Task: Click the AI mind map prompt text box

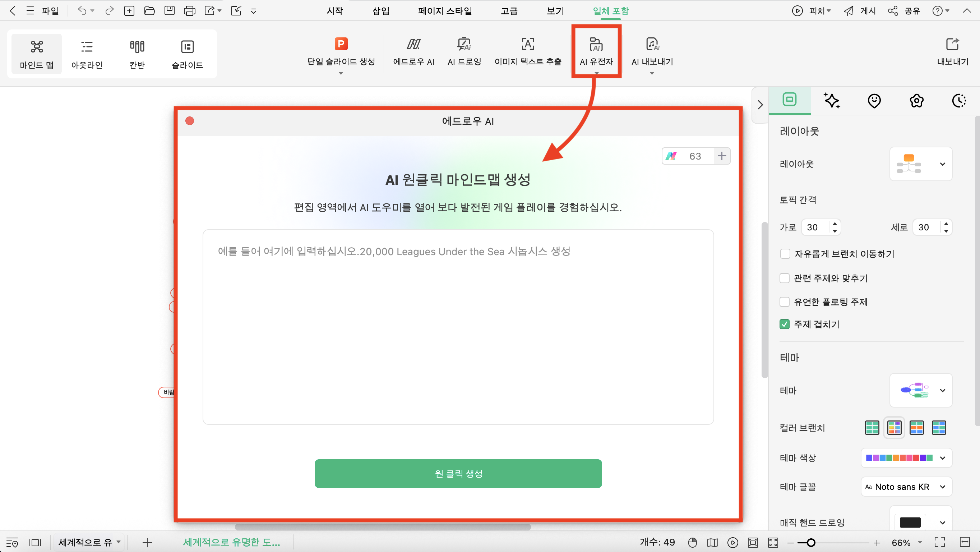Action: 458,327
